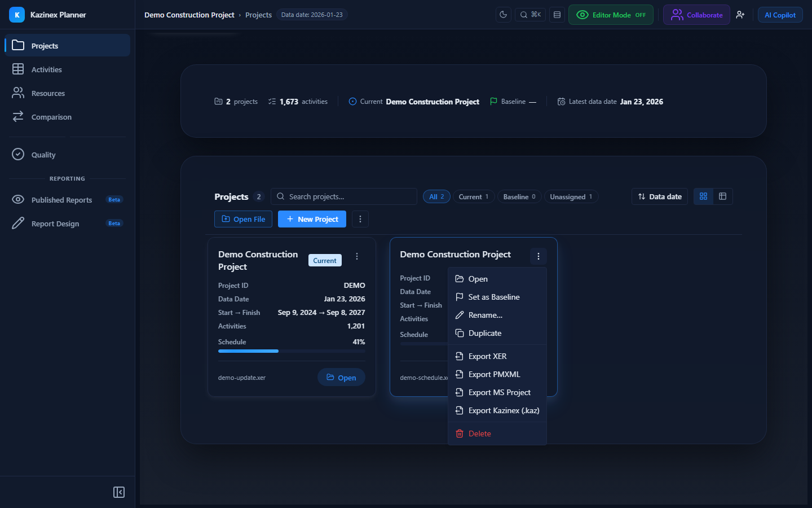Screen dimensions: 812x508
Task: Focus the Search projects field
Action: (x=344, y=196)
